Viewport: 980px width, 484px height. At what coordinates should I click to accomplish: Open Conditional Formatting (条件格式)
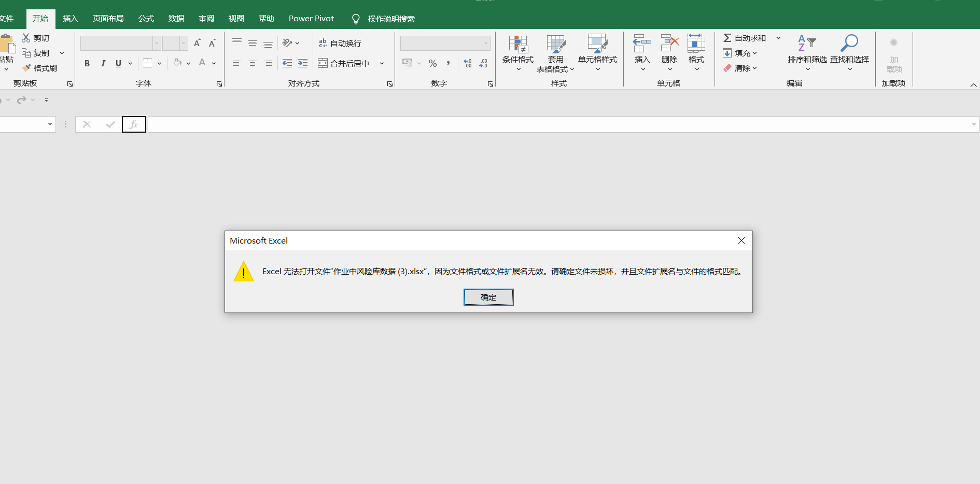517,45
